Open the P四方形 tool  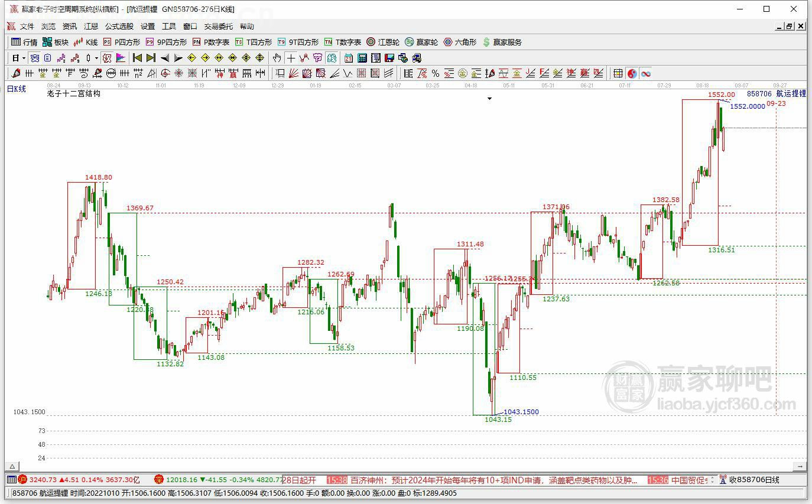[122, 42]
